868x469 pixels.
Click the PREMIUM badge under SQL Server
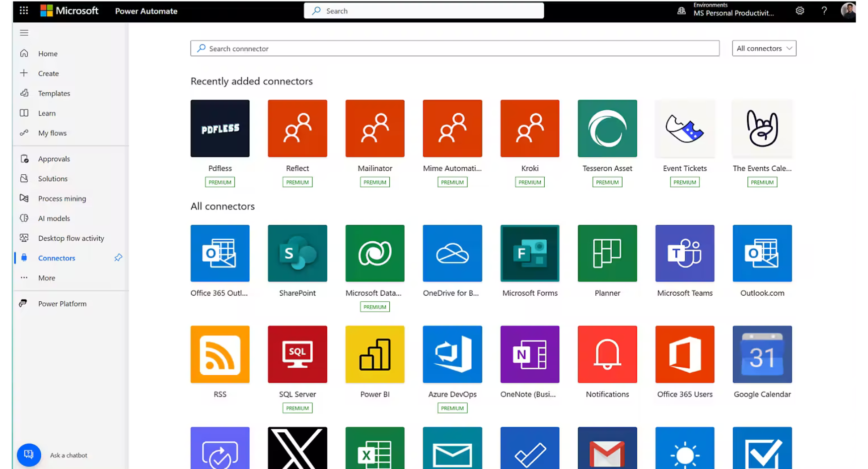coord(297,408)
